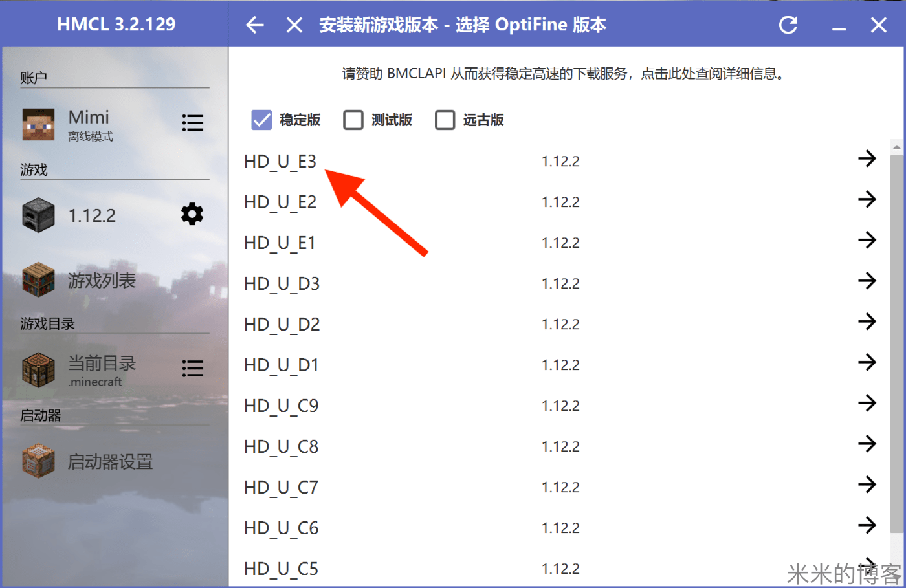Click the BMCLAPI sponsorship info link
The height and width of the screenshot is (588, 906).
pos(563,74)
